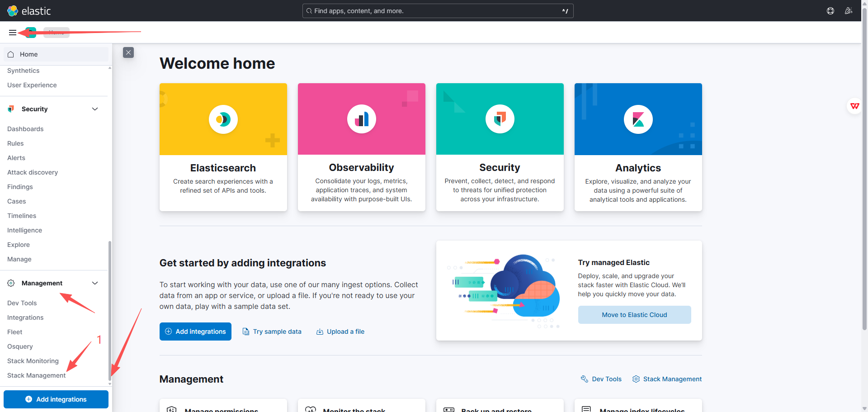
Task: Click the Stack Management gear icon
Action: click(x=636, y=379)
